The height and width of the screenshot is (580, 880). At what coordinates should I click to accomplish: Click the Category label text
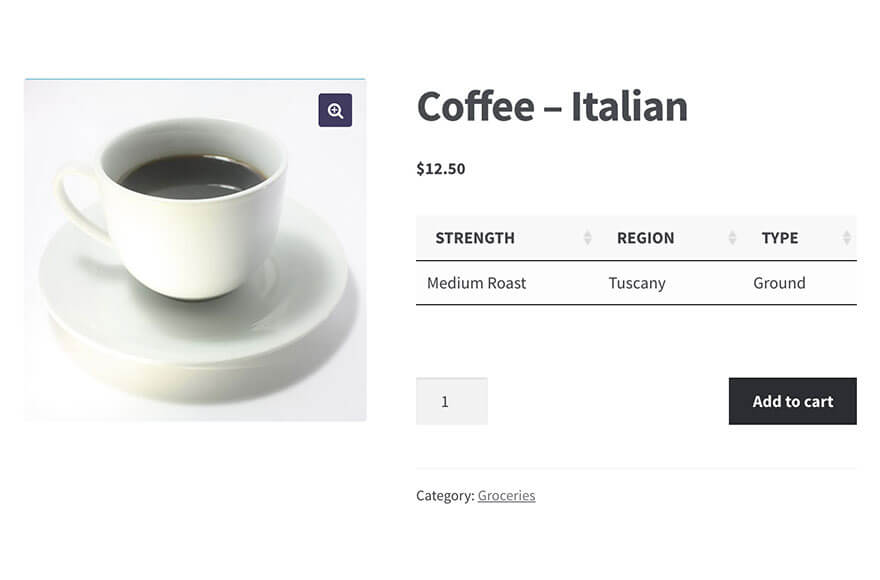(444, 495)
